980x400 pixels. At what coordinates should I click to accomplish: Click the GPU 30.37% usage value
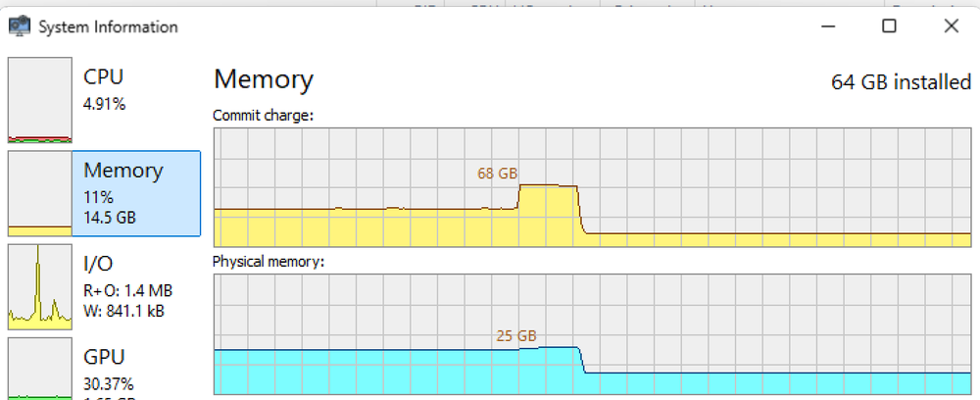[109, 383]
